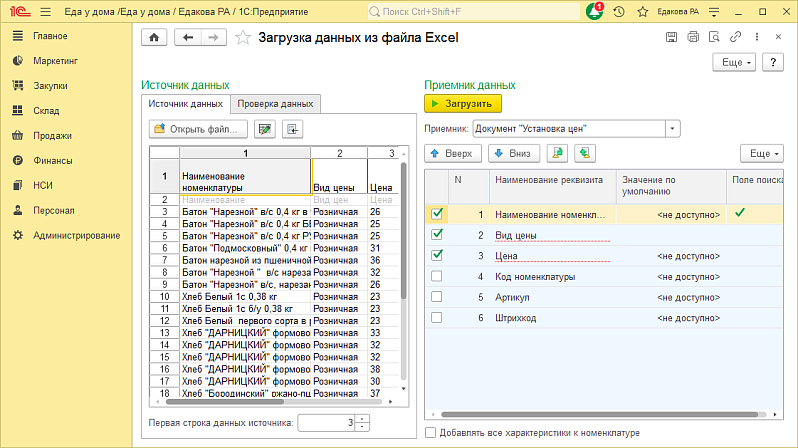Open Еще menu above requisites table

click(x=761, y=153)
